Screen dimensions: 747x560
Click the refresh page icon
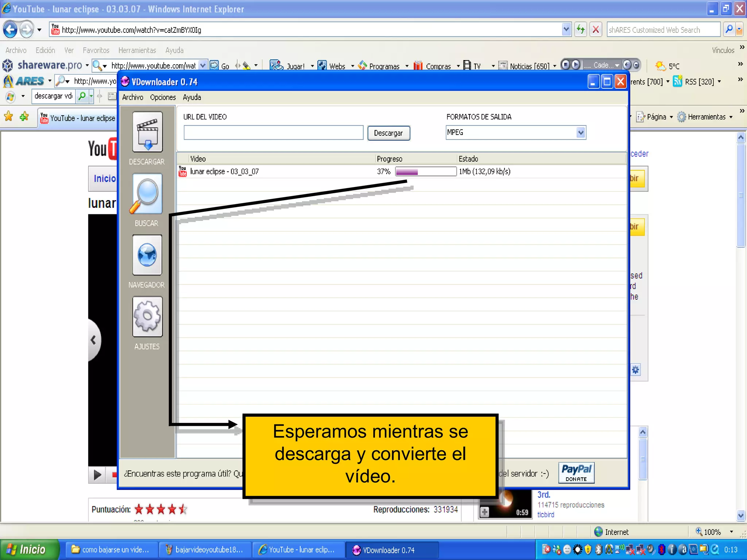(x=580, y=30)
